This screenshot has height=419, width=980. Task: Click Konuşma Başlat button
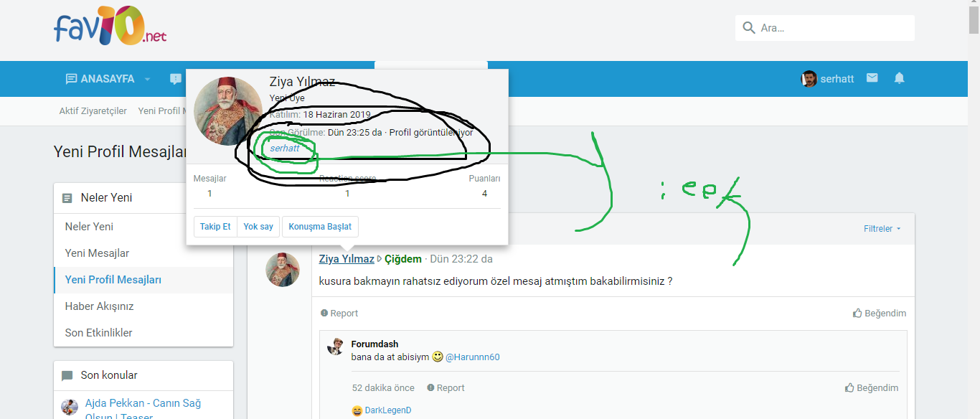(320, 227)
